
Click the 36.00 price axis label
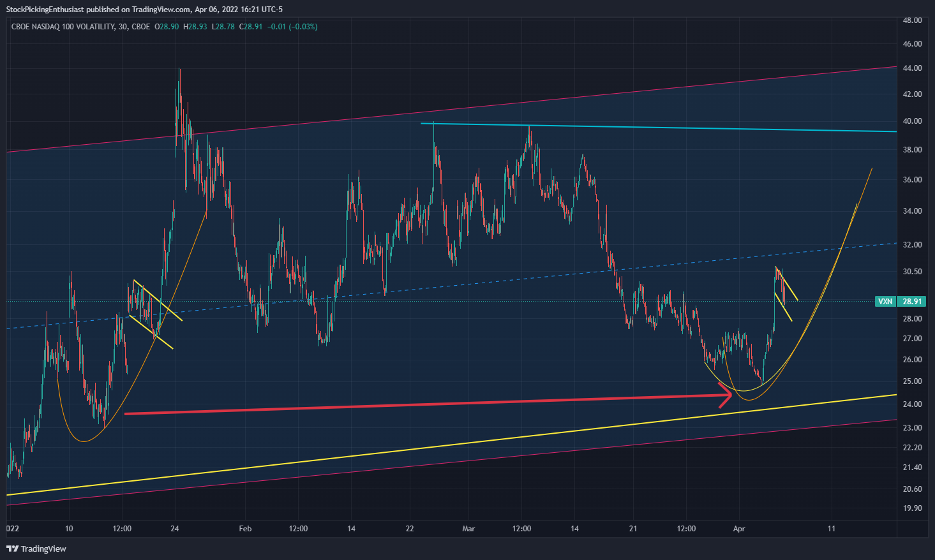[913, 180]
